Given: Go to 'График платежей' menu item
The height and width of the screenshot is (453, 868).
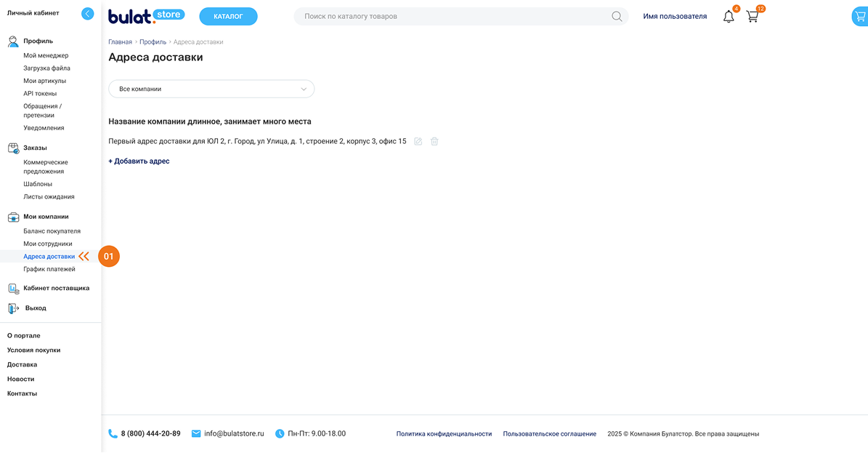Looking at the screenshot, I should [x=49, y=269].
